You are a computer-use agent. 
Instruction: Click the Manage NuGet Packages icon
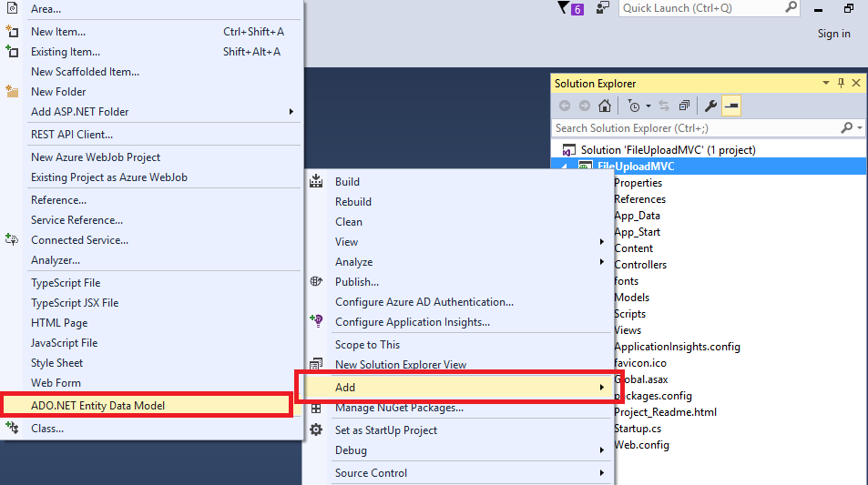point(316,409)
